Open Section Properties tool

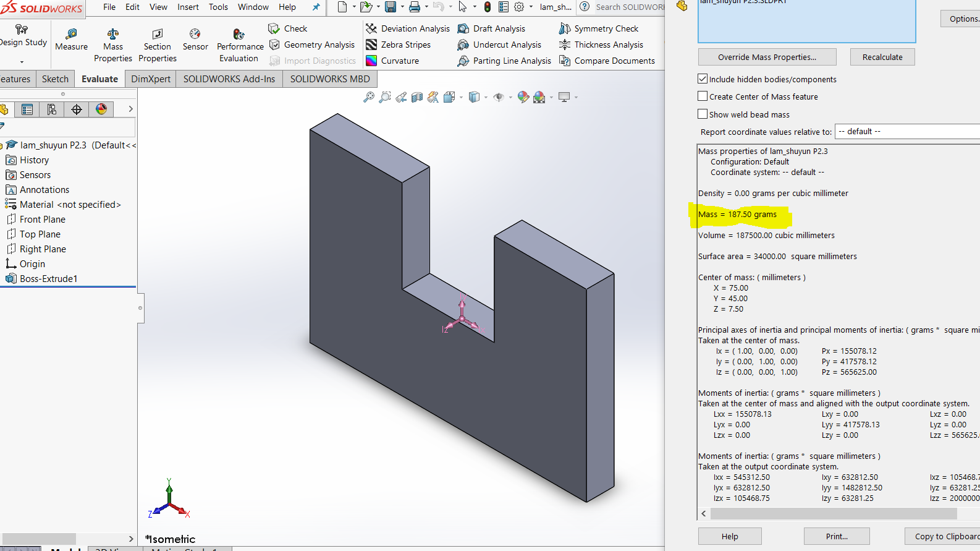[158, 45]
